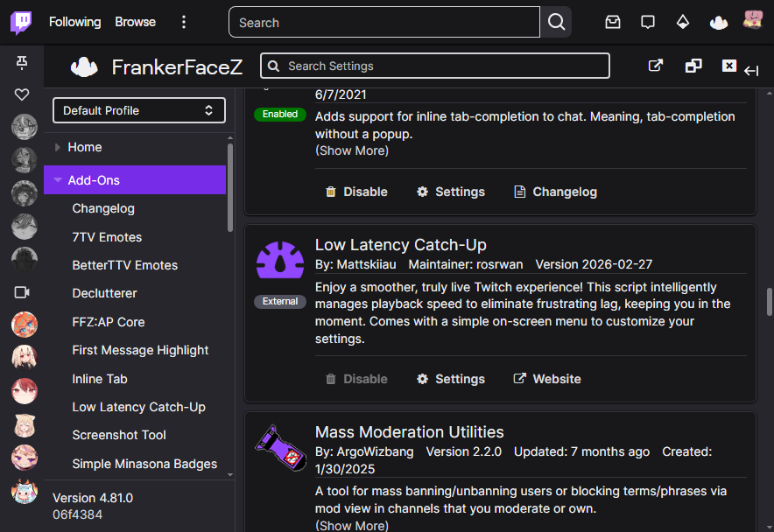Click the Version 4.81.0 text
The width and height of the screenshot is (774, 532).
pyautogui.click(x=93, y=498)
